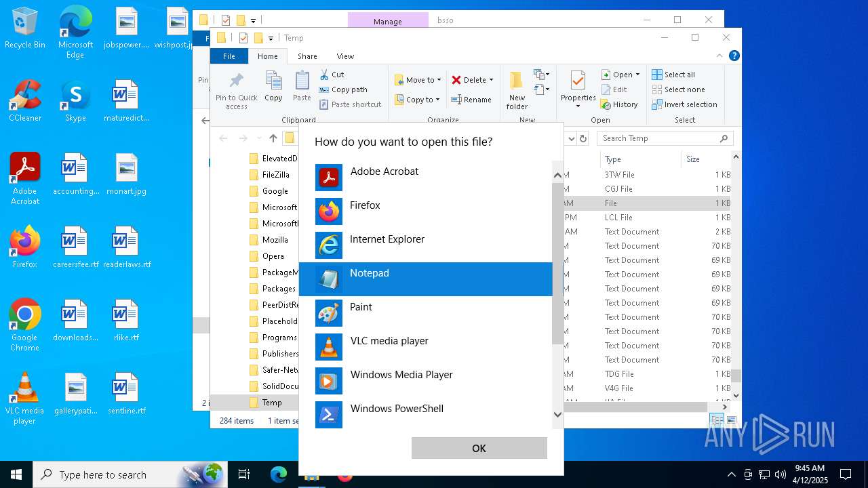Screen dimensions: 868x488
Task: Create a New folder from ribbon
Action: point(517,90)
